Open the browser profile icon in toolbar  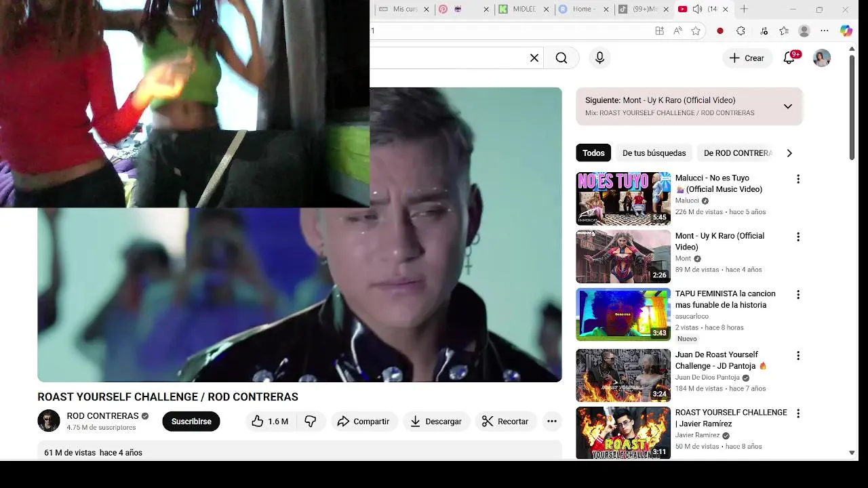[804, 30]
